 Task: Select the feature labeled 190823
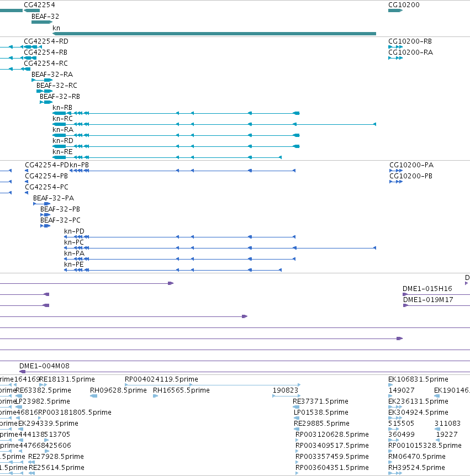click(x=286, y=390)
